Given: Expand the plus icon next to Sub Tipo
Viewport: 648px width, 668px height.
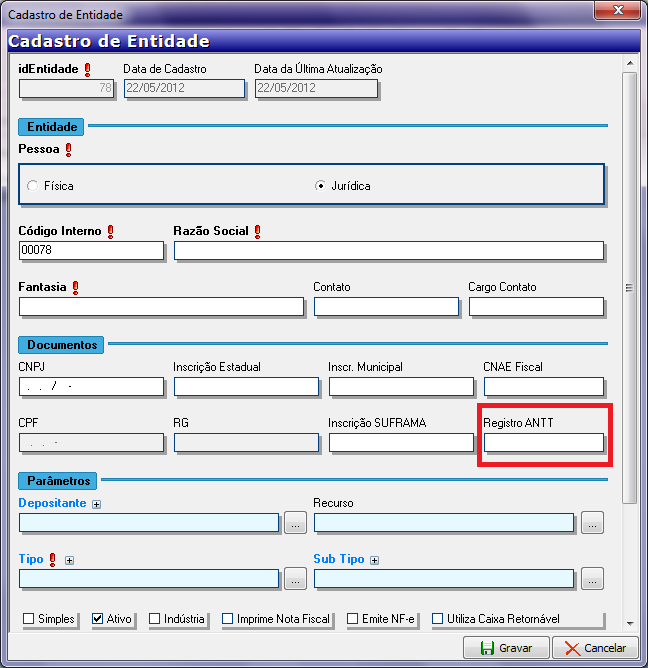Looking at the screenshot, I should (374, 560).
